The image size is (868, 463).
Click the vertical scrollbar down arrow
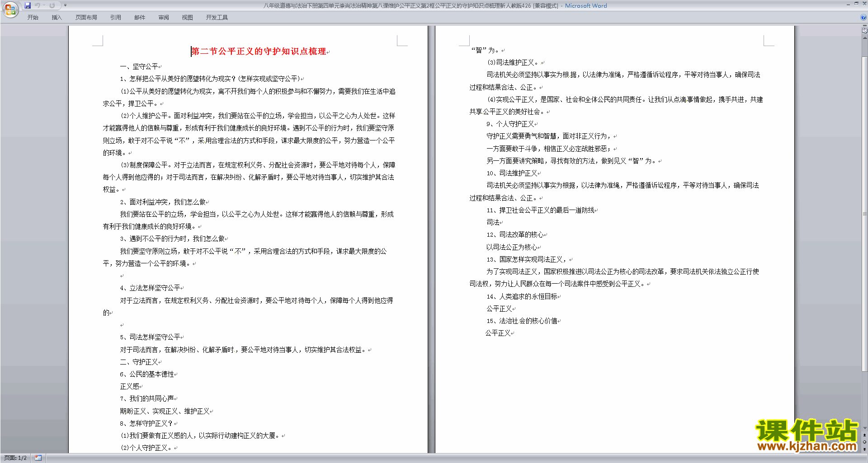pyautogui.click(x=865, y=428)
